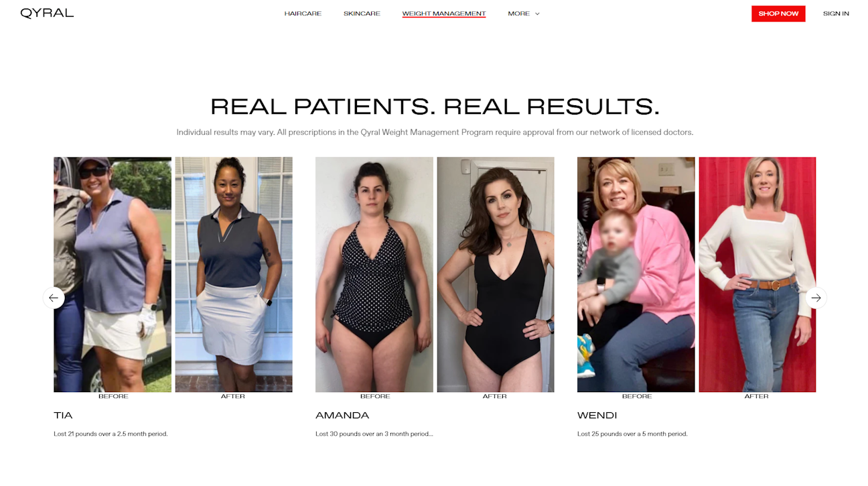
Task: Open the Skincare menu item
Action: [x=362, y=13]
